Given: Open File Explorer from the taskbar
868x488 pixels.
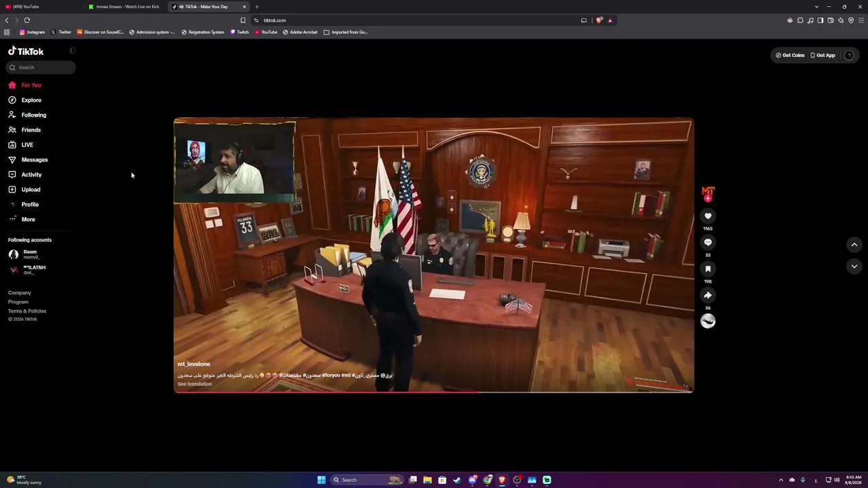Looking at the screenshot, I should (x=427, y=480).
